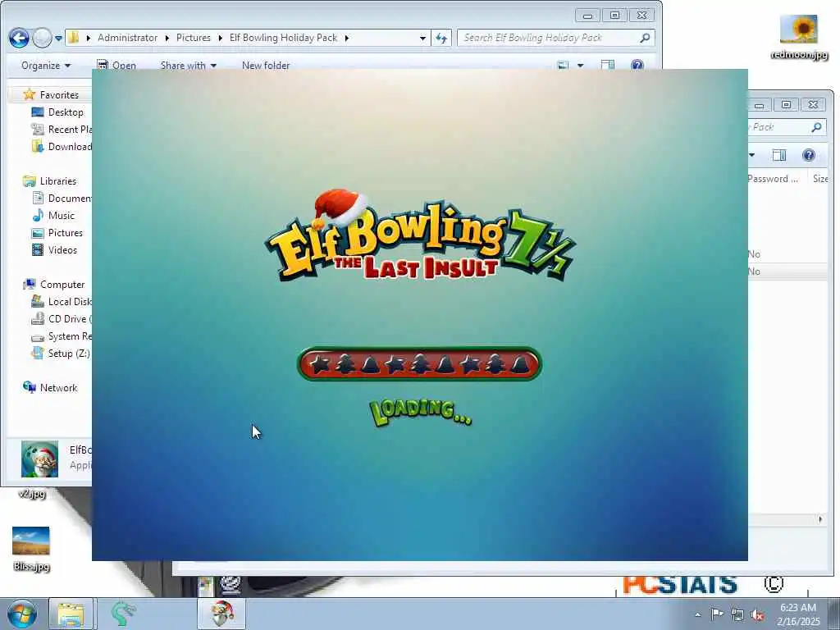
Task: Click the Back arrow in Explorer
Action: pos(19,38)
